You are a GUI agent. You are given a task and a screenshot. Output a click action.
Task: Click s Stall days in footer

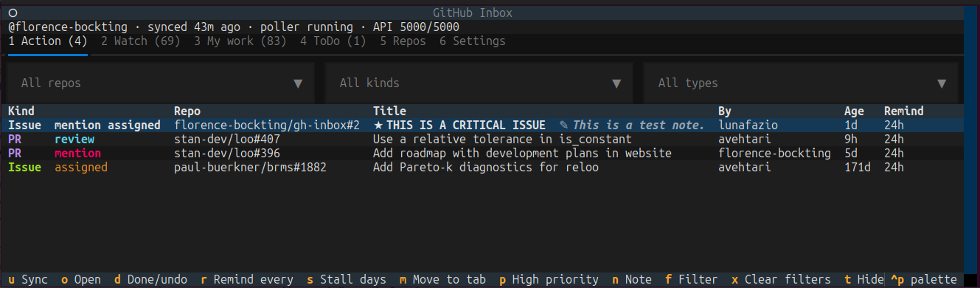click(347, 279)
